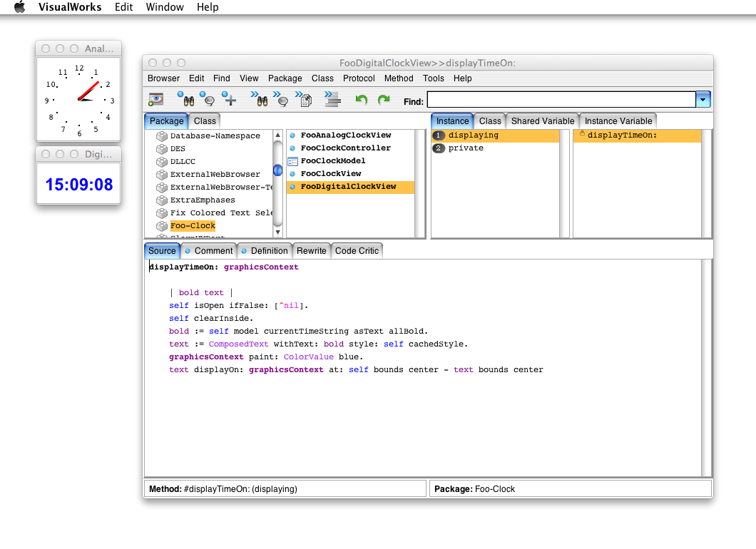Click the Package: Foo-Clock status field
The width and height of the screenshot is (756, 549).
tap(571, 488)
